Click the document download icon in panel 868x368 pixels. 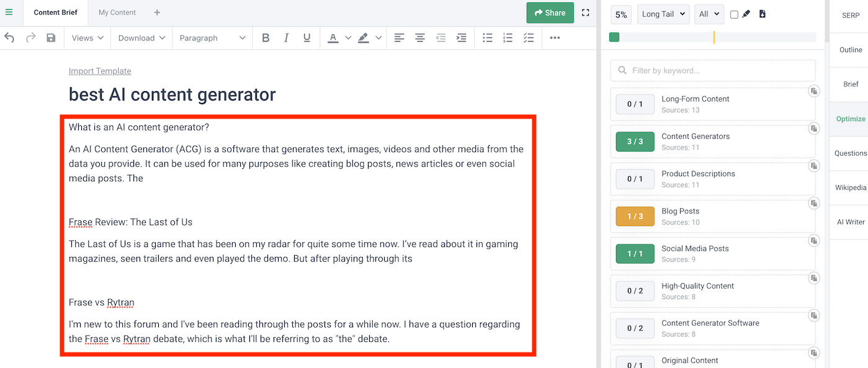pyautogui.click(x=763, y=14)
